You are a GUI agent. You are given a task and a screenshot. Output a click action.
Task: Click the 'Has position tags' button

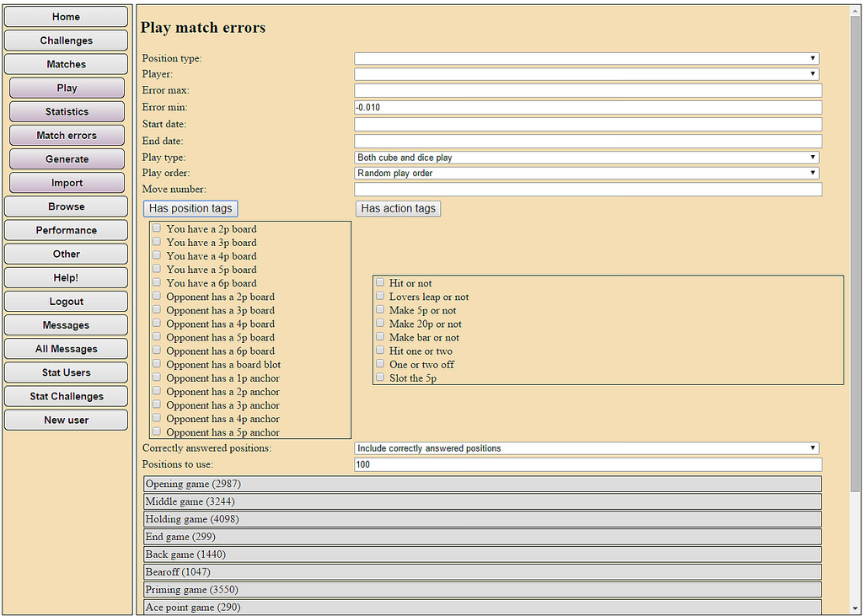pyautogui.click(x=190, y=208)
